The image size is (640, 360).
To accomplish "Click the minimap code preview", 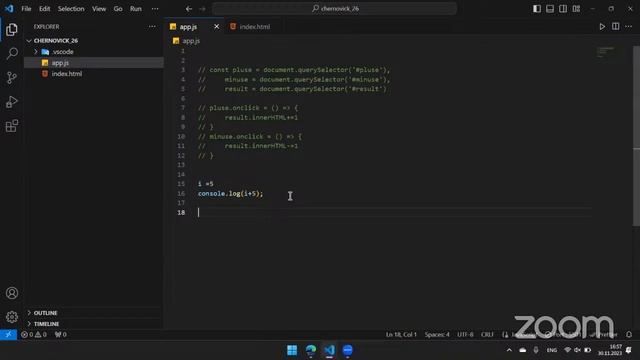I will (606, 52).
